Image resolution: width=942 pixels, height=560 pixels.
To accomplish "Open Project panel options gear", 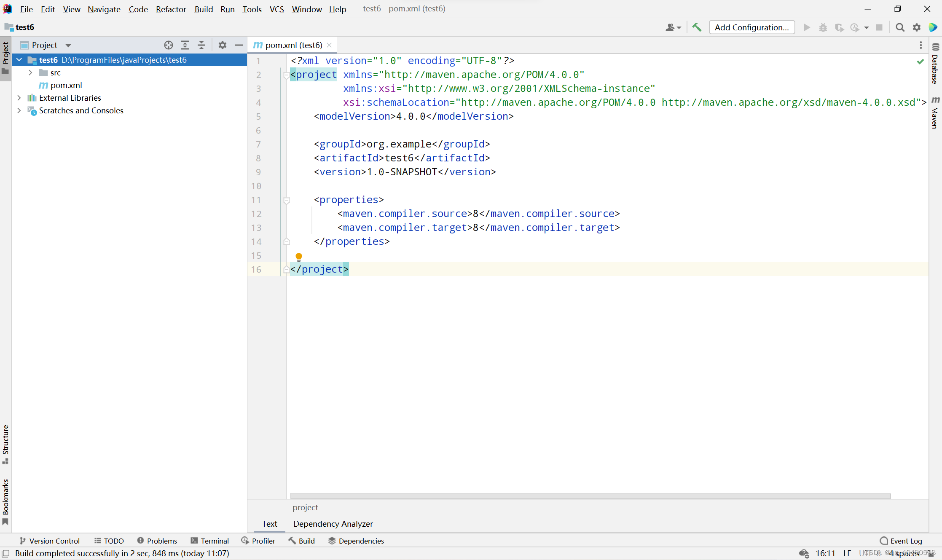I will (x=223, y=45).
